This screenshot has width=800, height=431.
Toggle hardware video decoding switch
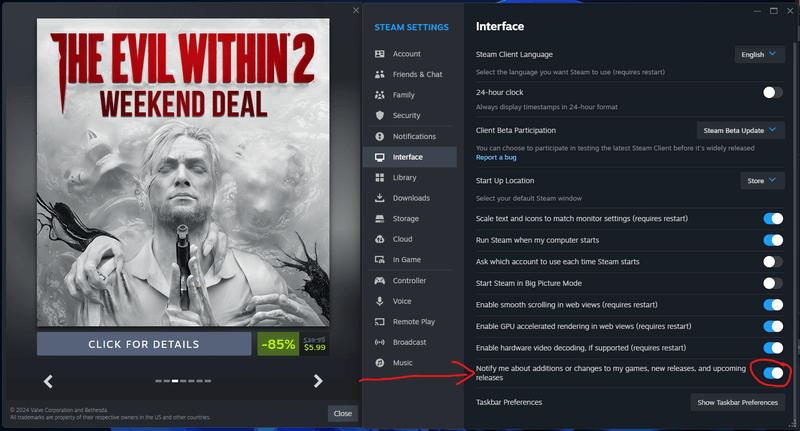[x=772, y=348]
